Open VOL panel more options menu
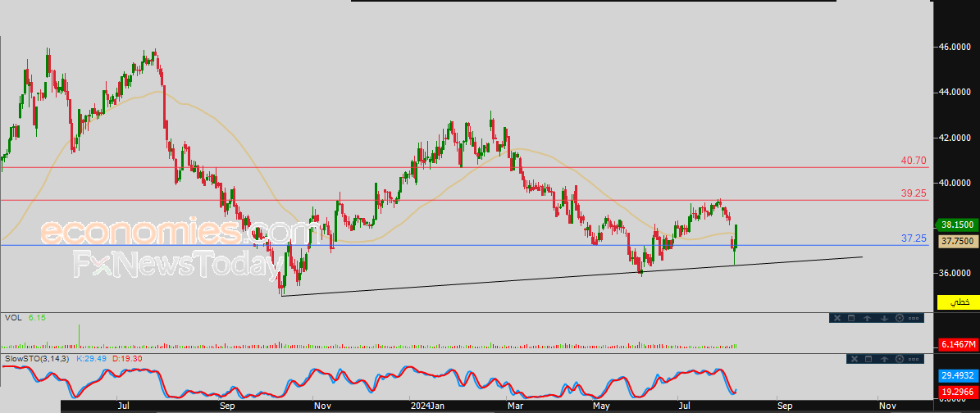The height and width of the screenshot is (413, 980). (914, 318)
